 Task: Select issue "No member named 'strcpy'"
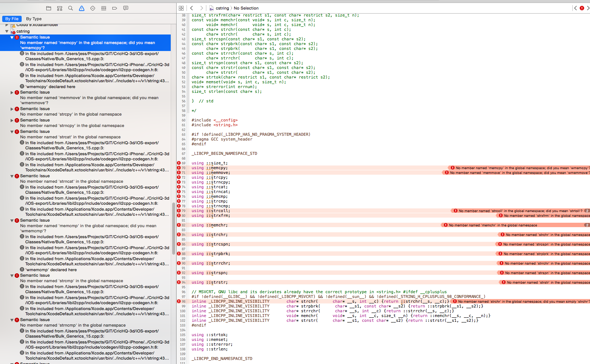(x=71, y=114)
